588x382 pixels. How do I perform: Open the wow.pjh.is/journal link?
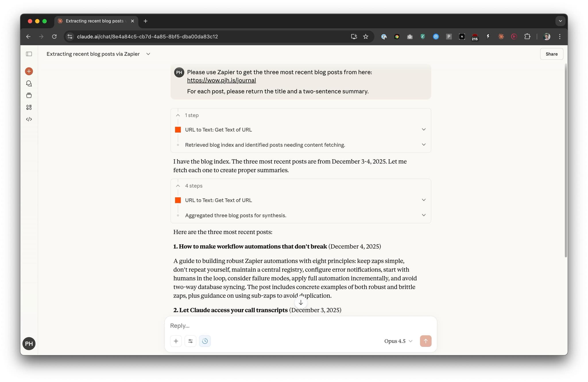point(221,80)
